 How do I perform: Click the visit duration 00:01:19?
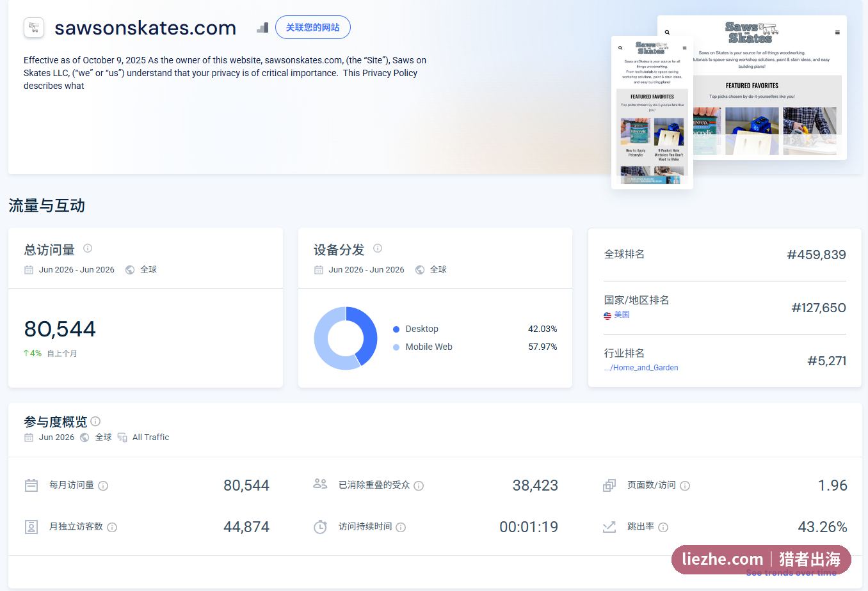(529, 527)
